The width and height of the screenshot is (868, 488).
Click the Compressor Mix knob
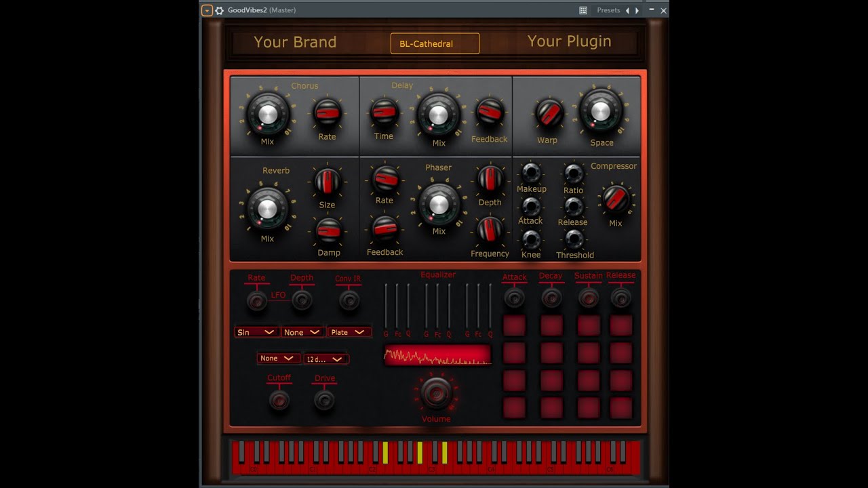(616, 199)
